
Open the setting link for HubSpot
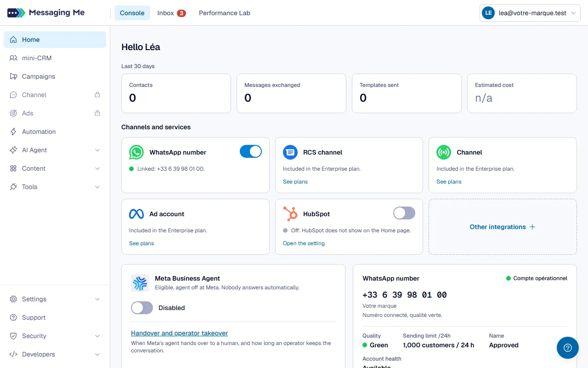304,243
